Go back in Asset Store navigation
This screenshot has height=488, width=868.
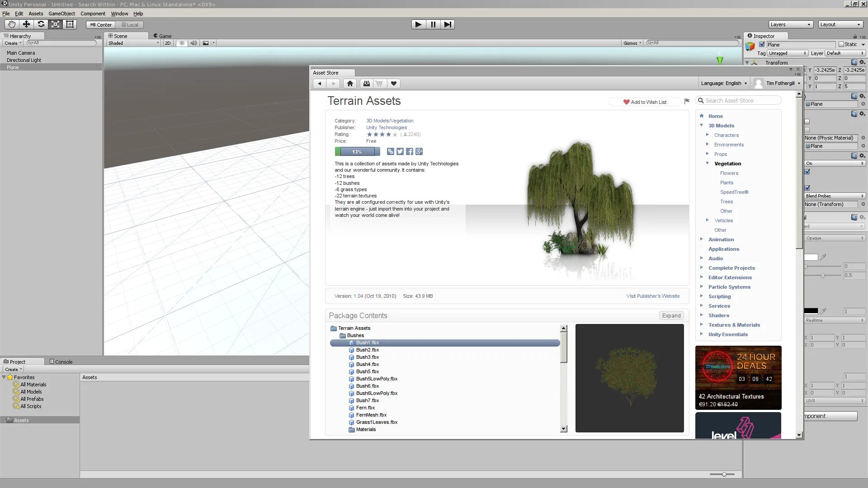[319, 84]
